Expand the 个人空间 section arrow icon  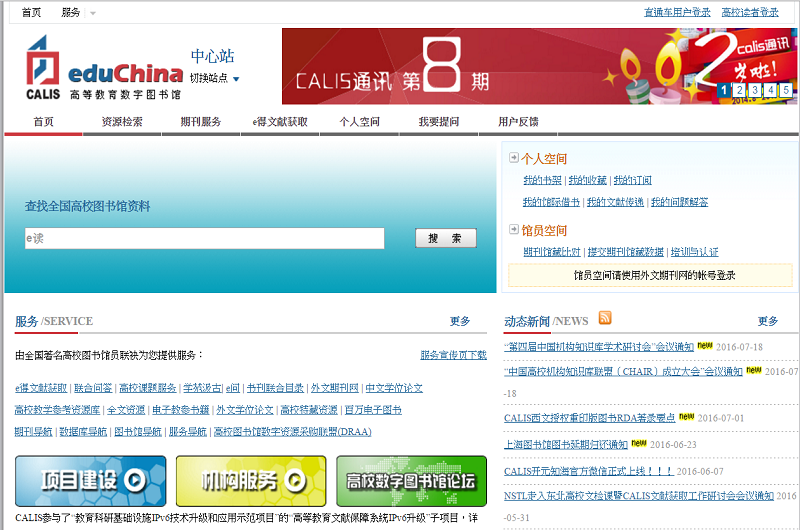(514, 158)
